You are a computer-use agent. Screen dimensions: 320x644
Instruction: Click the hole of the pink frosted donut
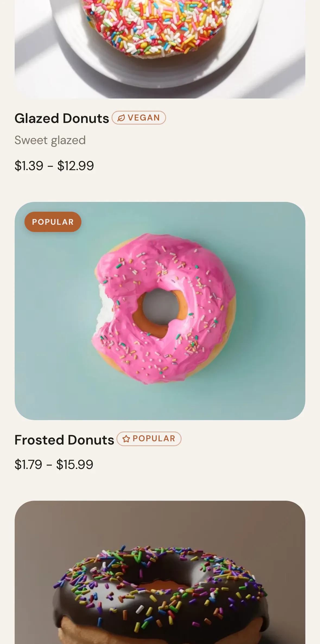pyautogui.click(x=161, y=307)
